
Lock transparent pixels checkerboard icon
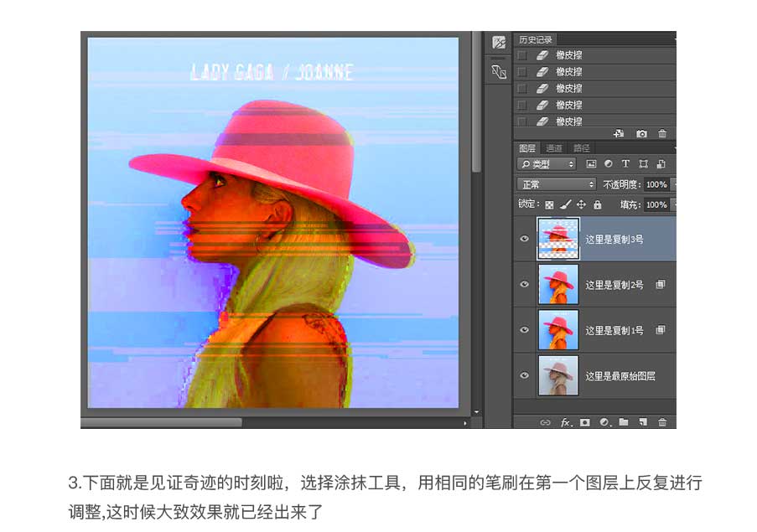549,205
